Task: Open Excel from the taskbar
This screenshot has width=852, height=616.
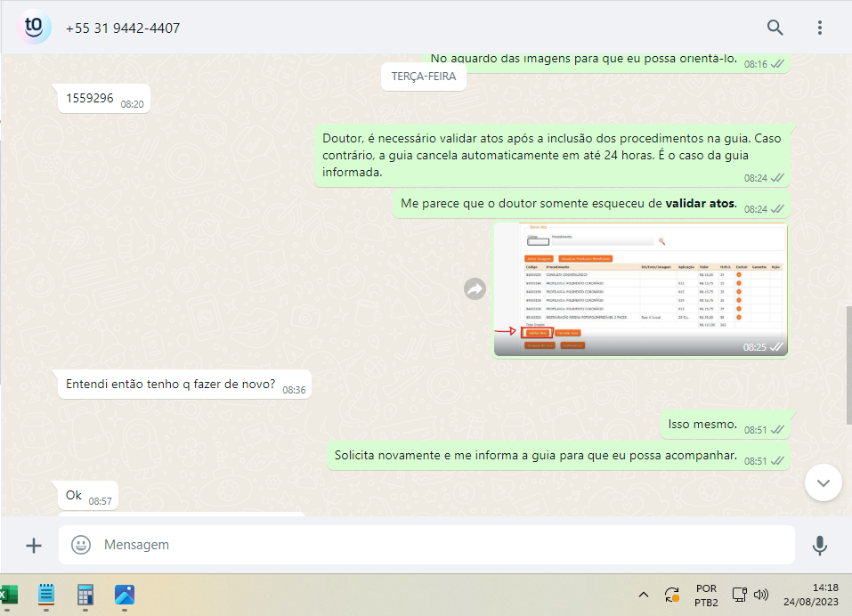Action: tap(8, 595)
